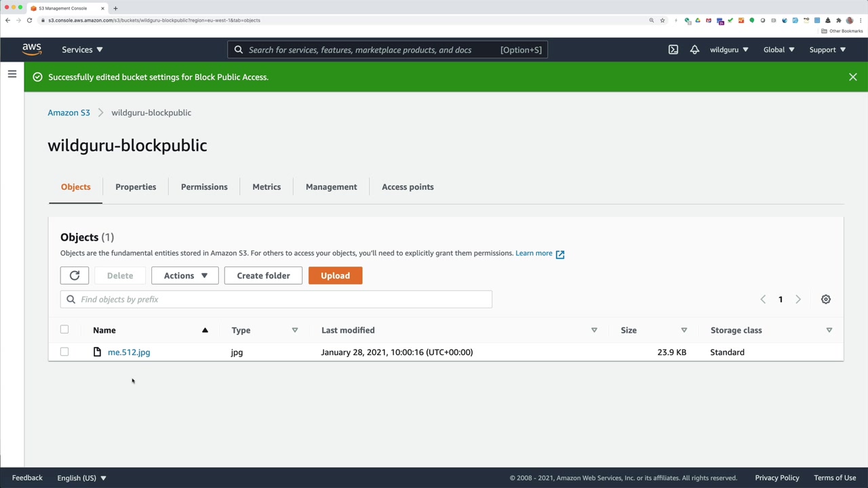The width and height of the screenshot is (868, 488).
Task: Click the zoom magnifier in the address bar
Action: [652, 20]
